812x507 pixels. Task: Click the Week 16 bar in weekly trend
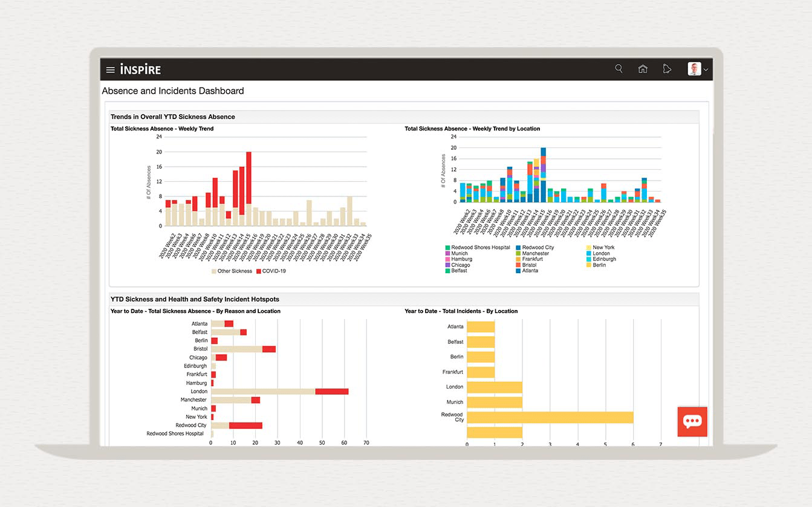[248, 189]
